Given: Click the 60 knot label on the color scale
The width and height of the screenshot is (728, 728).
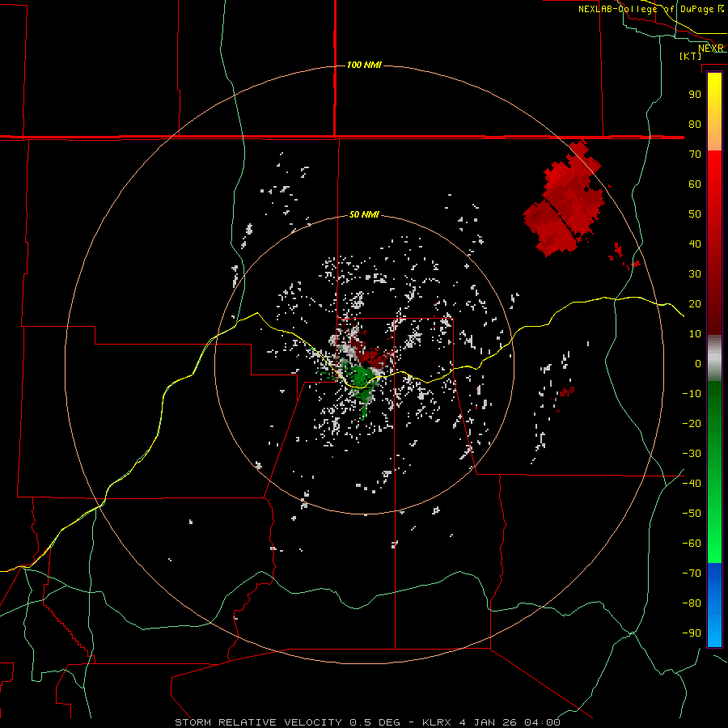Looking at the screenshot, I should point(695,184).
